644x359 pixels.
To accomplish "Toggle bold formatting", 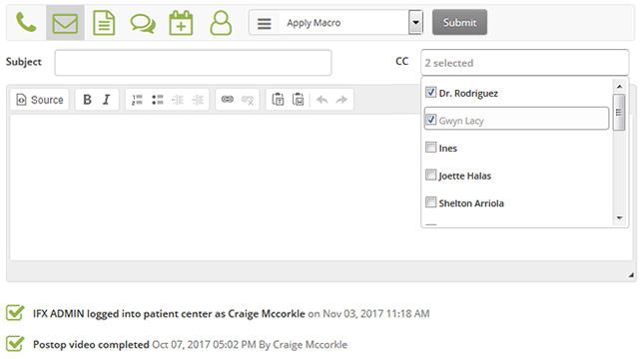I will click(x=87, y=100).
